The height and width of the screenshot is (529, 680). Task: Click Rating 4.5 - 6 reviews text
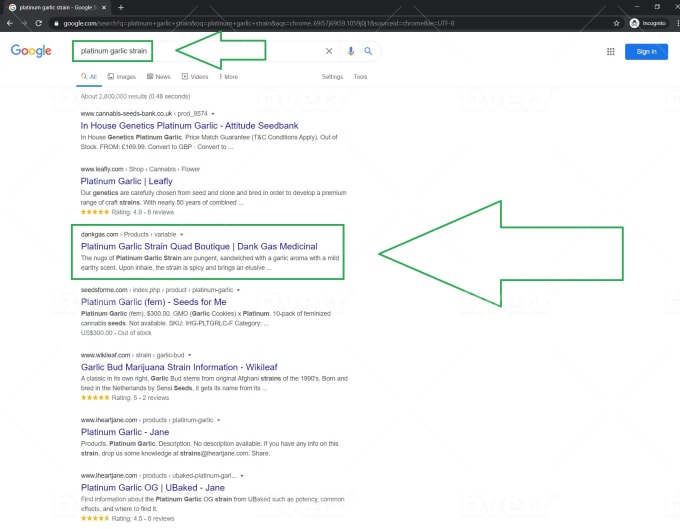[143, 518]
